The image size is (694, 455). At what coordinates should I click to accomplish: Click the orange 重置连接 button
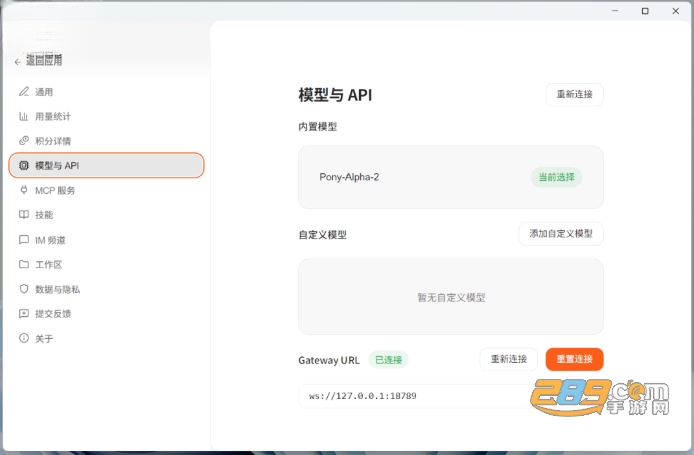tap(574, 359)
